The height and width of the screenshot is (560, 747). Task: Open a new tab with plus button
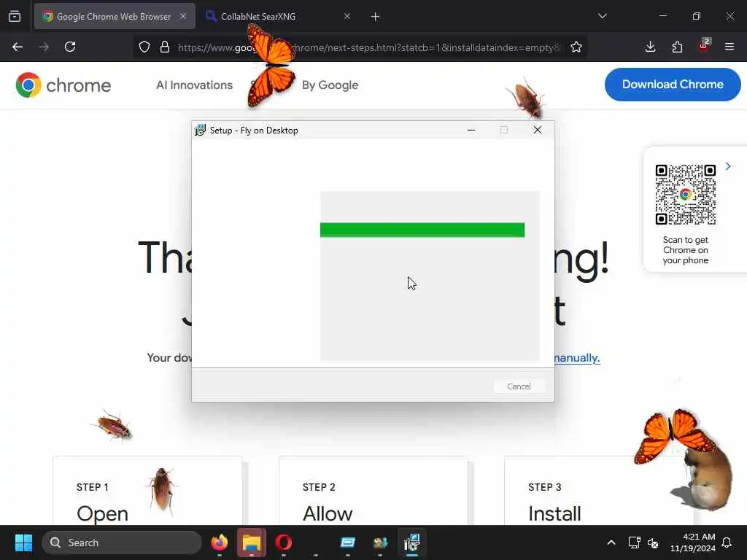point(376,17)
